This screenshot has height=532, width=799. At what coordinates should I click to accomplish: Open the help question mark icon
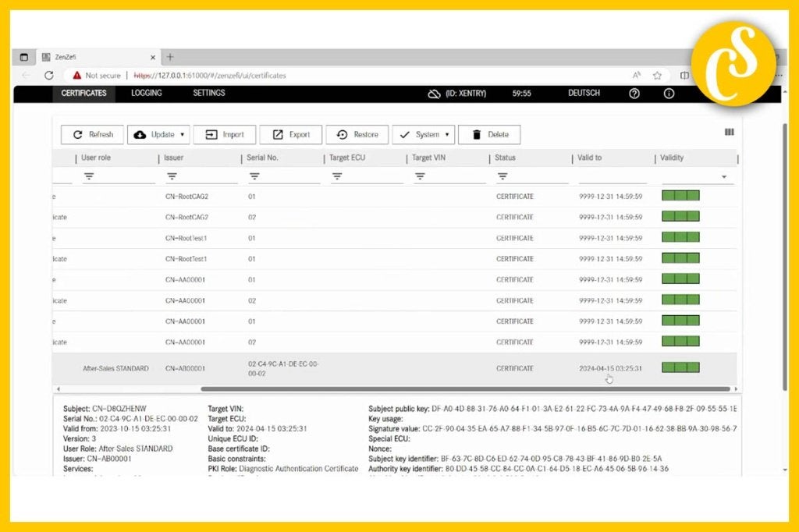pos(634,94)
